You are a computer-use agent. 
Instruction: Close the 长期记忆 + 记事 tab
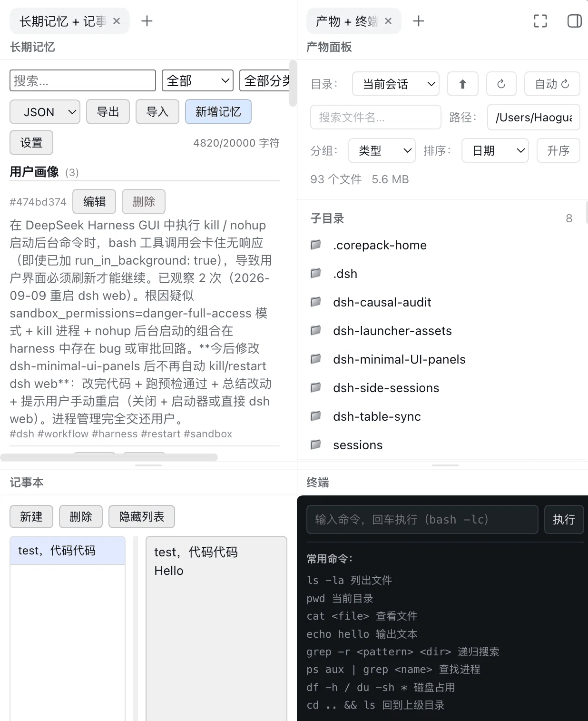[x=117, y=21]
